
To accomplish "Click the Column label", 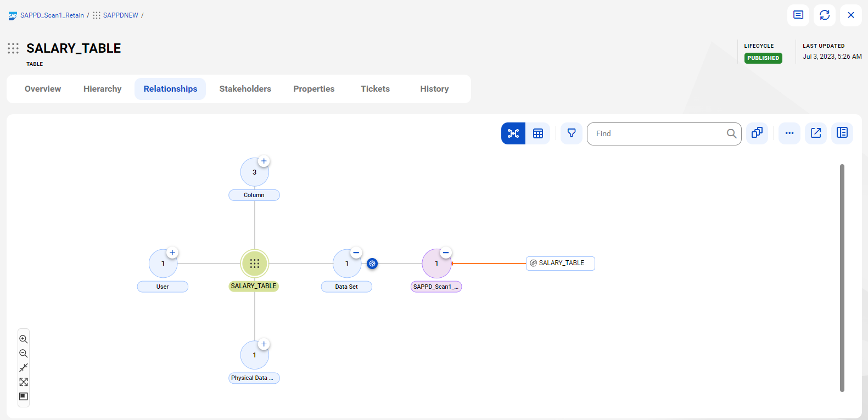I will 254,195.
